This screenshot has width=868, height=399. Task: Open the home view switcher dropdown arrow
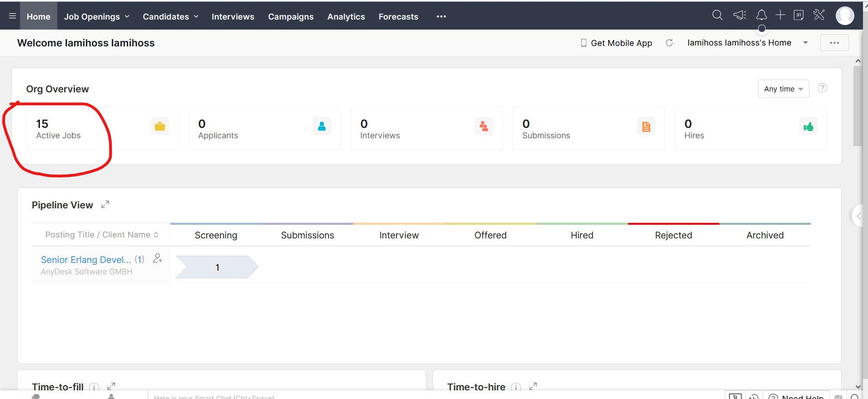(x=805, y=43)
